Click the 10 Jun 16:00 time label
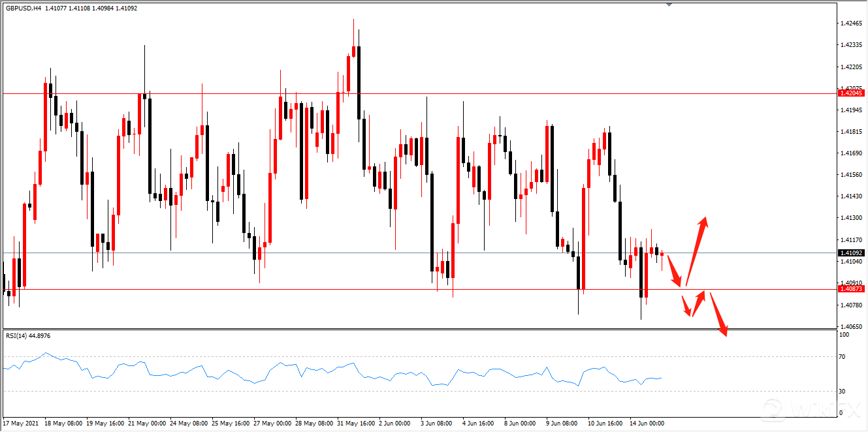Viewport: 868px width, 432px height. tap(607, 423)
